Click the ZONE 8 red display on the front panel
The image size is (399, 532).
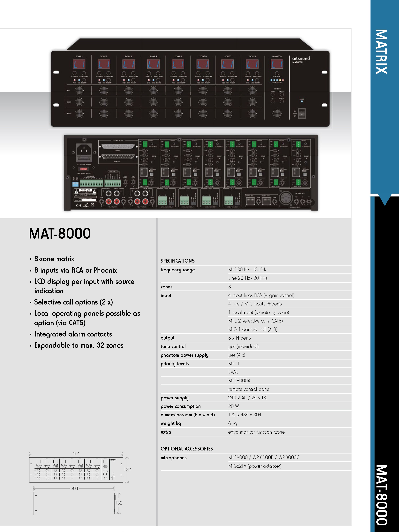[252, 64]
